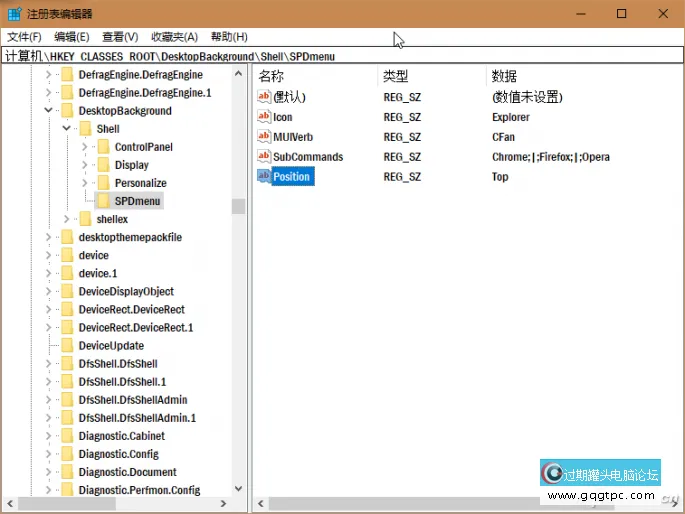The image size is (685, 514).
Task: Select the device.1 folder icon
Action: (x=67, y=273)
